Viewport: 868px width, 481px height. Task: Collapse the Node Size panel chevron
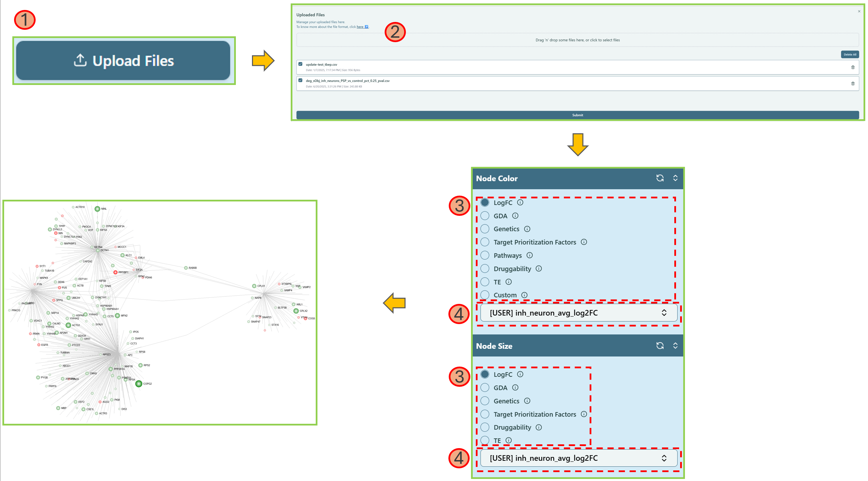tap(675, 346)
